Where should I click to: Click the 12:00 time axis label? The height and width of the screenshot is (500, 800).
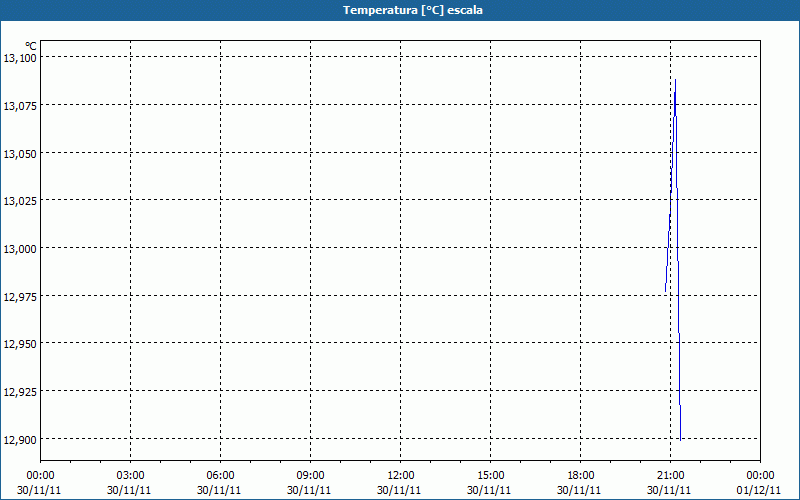401,476
